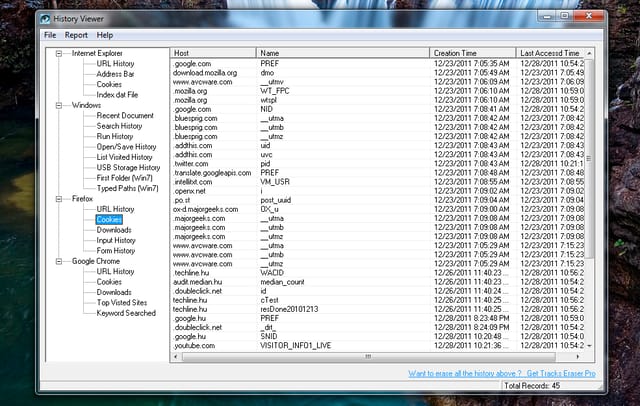Select URL History under Internet Explorer

pos(115,64)
